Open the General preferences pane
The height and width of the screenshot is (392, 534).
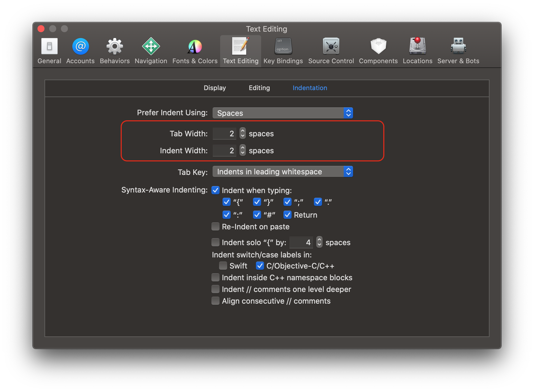click(x=49, y=51)
